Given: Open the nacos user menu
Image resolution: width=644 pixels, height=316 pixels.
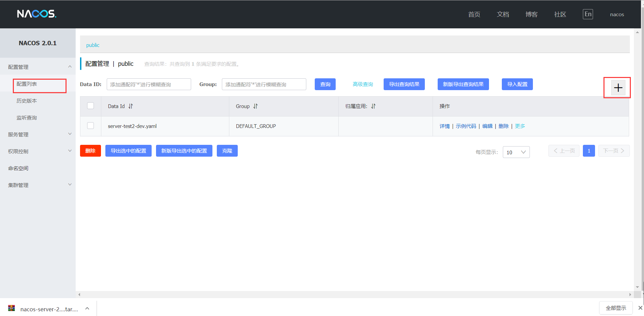Looking at the screenshot, I should 617,15.
